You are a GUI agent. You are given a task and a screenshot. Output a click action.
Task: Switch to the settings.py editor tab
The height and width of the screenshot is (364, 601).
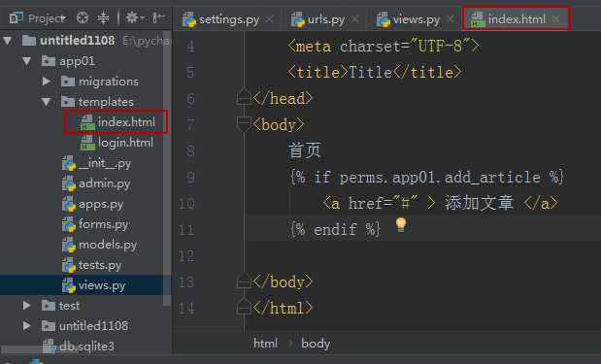(229, 19)
